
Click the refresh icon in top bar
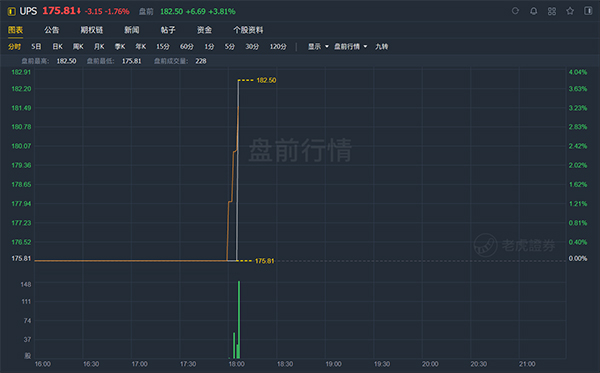click(x=515, y=11)
